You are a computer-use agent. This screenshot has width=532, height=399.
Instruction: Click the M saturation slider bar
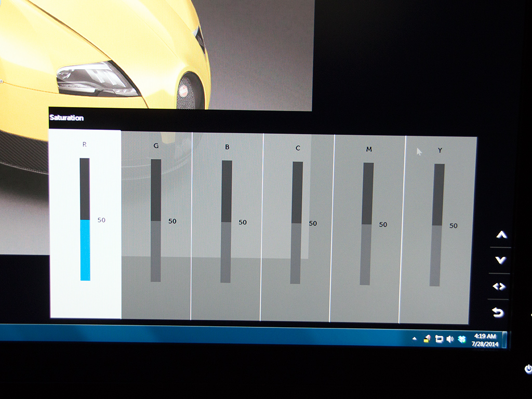[x=367, y=223]
